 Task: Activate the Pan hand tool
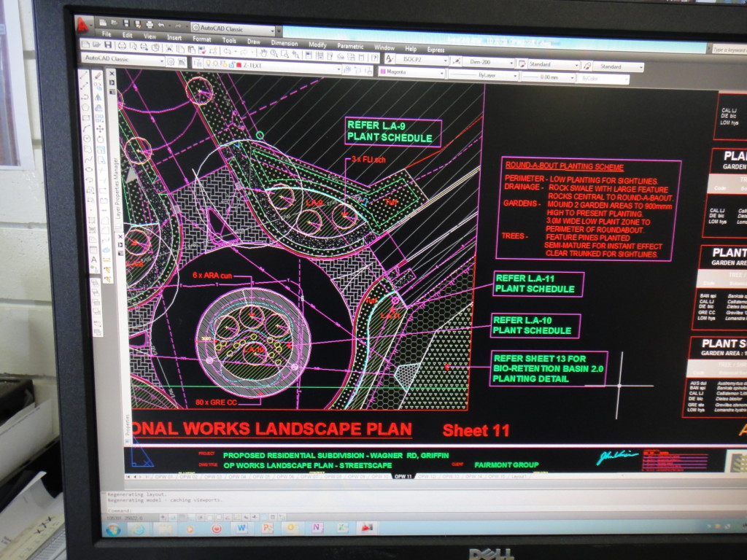263,52
